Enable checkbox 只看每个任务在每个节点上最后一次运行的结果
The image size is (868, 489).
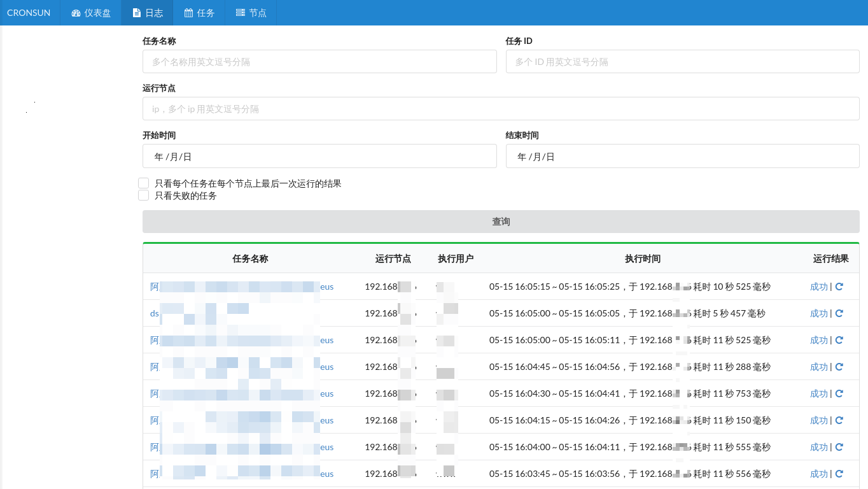(144, 183)
